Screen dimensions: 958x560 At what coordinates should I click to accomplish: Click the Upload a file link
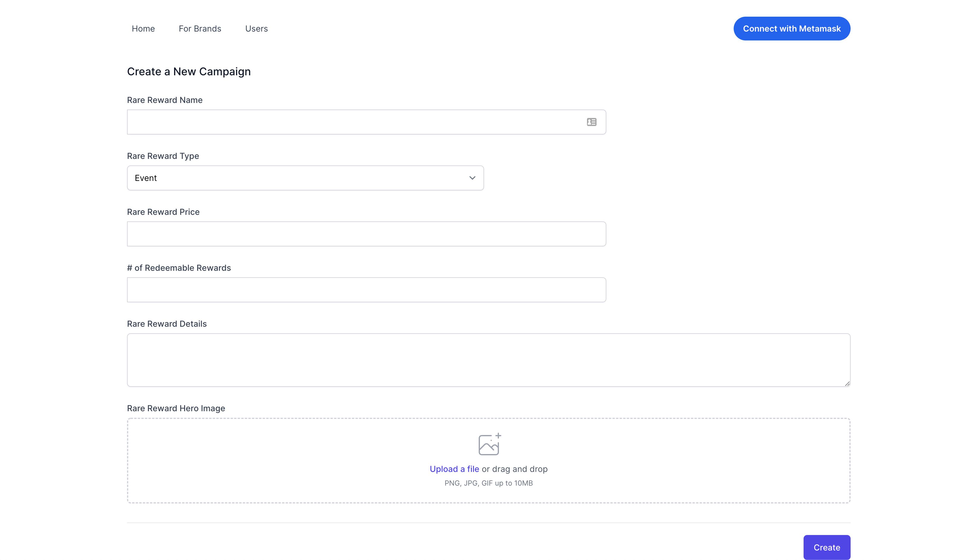tap(454, 469)
